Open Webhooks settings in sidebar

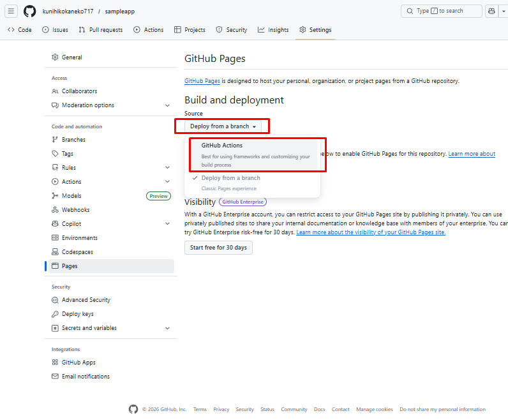tap(75, 210)
